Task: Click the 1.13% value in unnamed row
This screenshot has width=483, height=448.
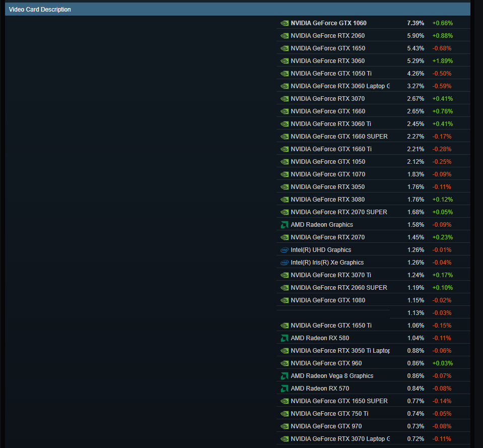Action: pyautogui.click(x=416, y=313)
